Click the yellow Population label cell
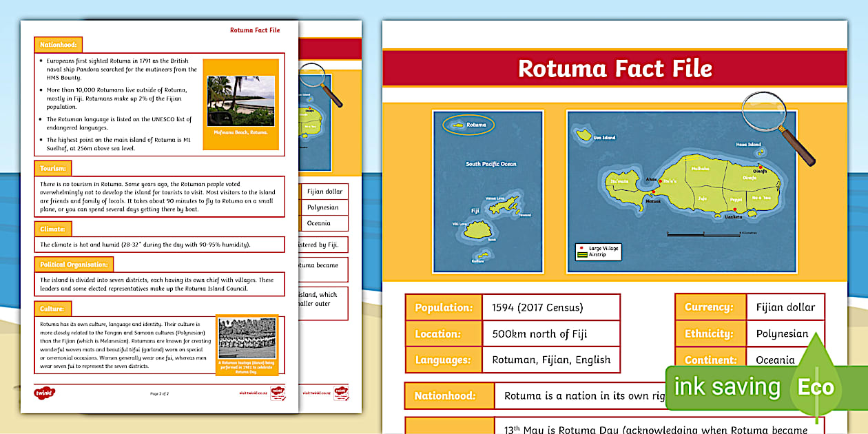 click(443, 307)
